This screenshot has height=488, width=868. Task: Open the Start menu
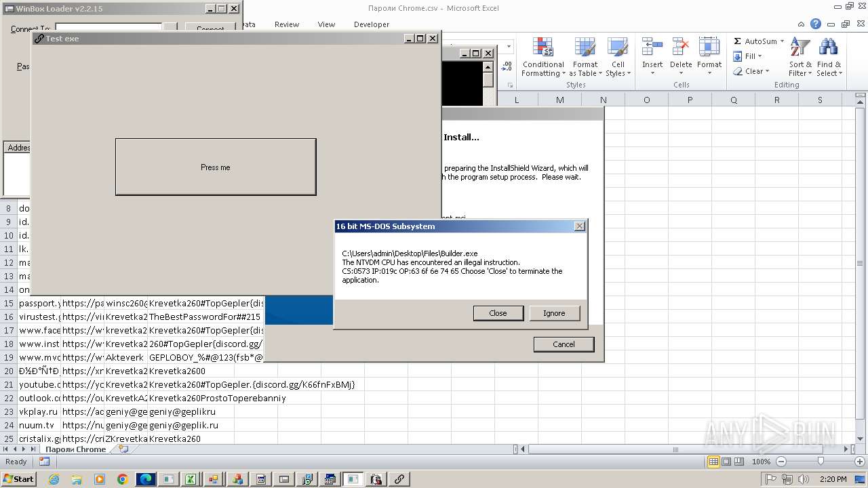point(19,479)
